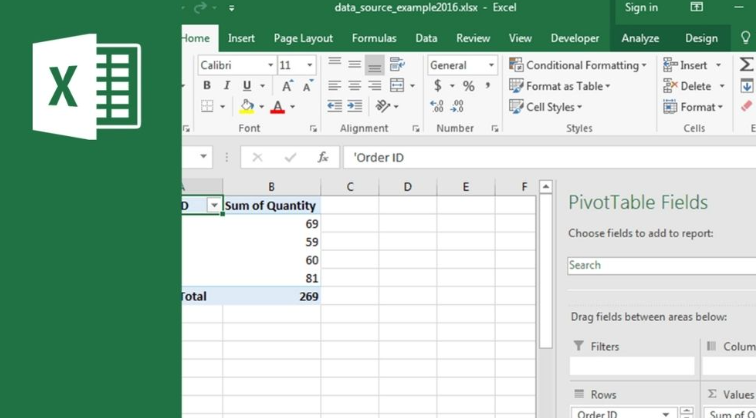The width and height of the screenshot is (756, 418).
Task: Align text right
Action: [x=375, y=86]
